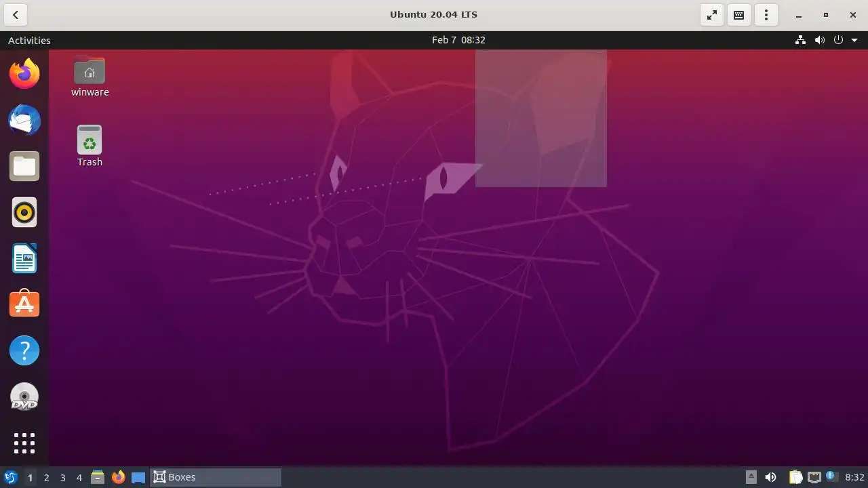The height and width of the screenshot is (488, 868).
Task: Open the Help question mark icon
Action: (24, 350)
